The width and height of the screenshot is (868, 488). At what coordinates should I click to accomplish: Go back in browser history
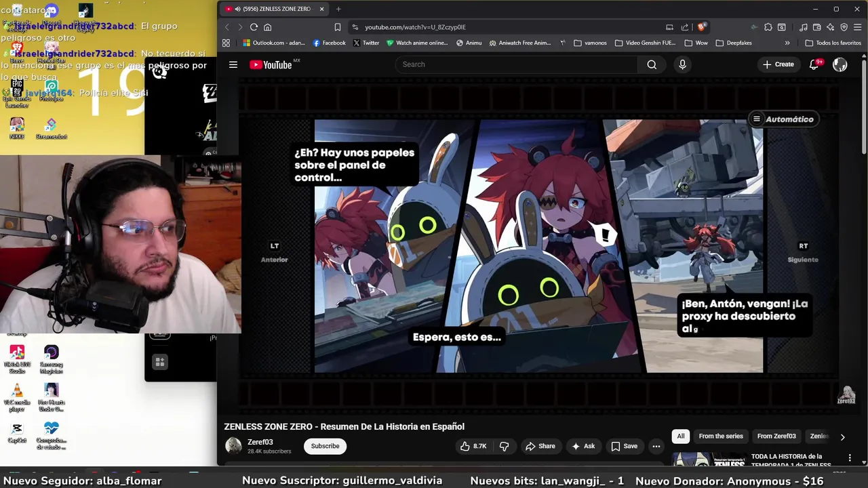pos(227,27)
